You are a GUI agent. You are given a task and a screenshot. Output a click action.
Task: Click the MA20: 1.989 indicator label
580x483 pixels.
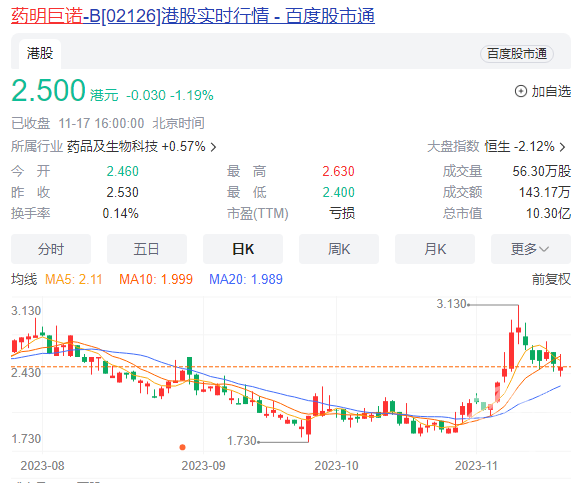point(246,279)
